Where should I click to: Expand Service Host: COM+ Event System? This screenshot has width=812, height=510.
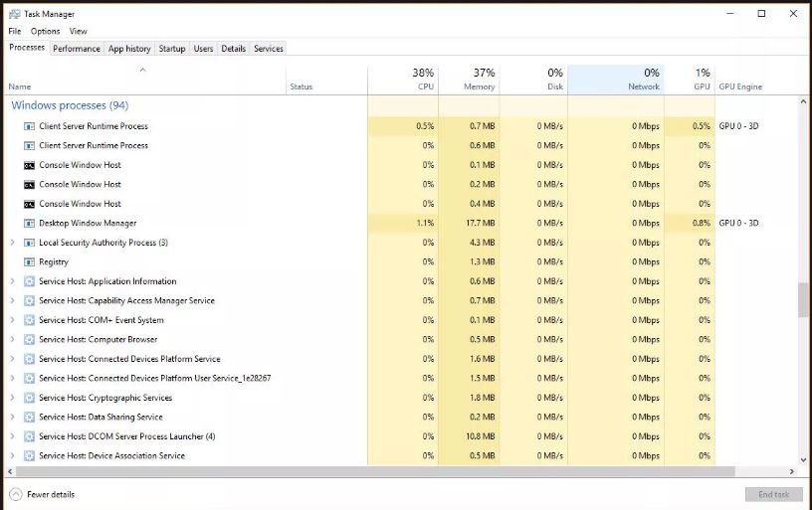pos(12,320)
